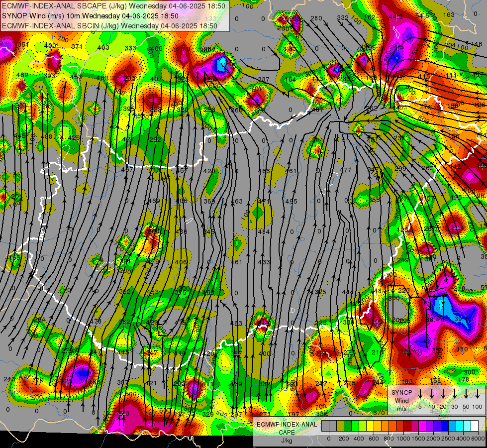Pick the deep blue CAPE legend swatch
Image resolution: width=487 pixels, height=448 pixels.
click(445, 426)
